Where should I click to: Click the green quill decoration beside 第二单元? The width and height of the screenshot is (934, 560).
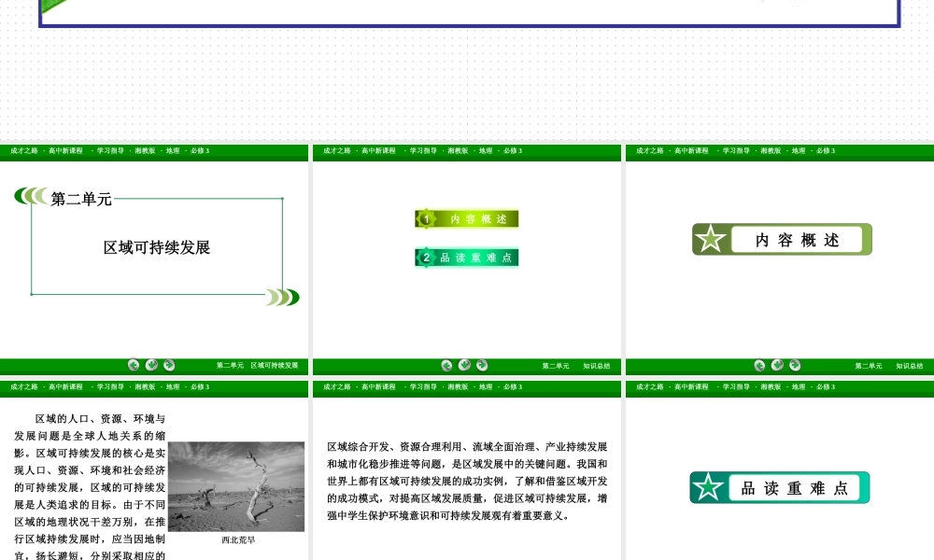click(30, 197)
